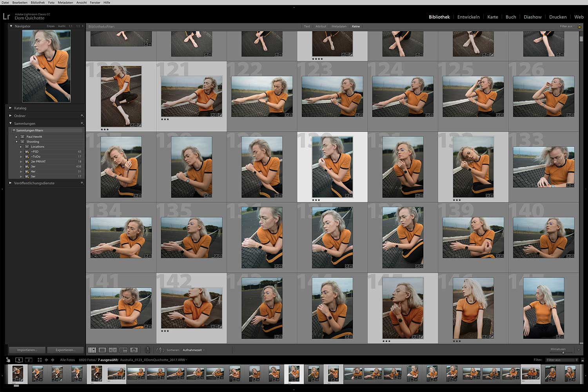Switch to the Entwickeln module

click(x=468, y=17)
